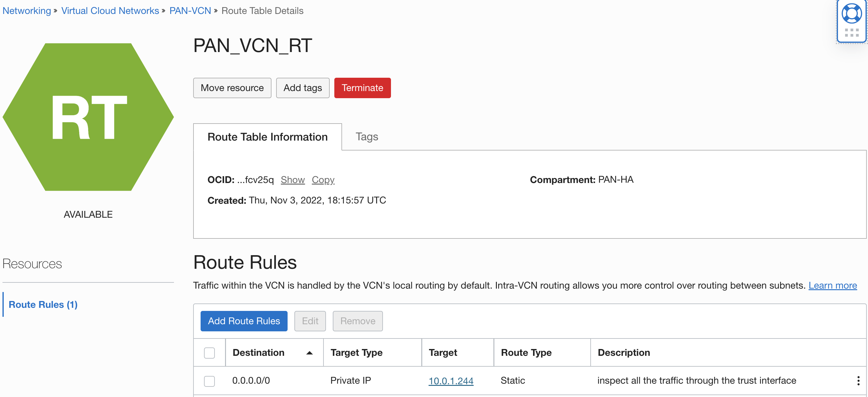868x397 pixels.
Task: Open the actions menu for the 0.0.0.0/0 rule
Action: [x=858, y=381]
